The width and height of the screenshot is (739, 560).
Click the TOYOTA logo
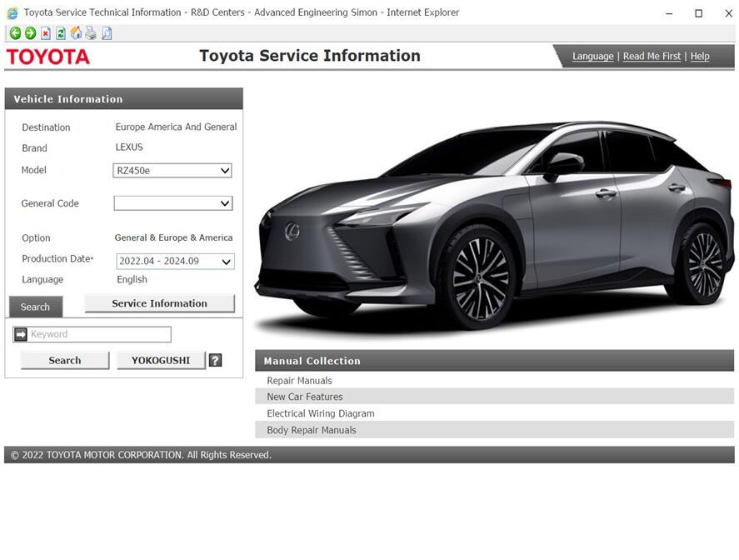47,57
